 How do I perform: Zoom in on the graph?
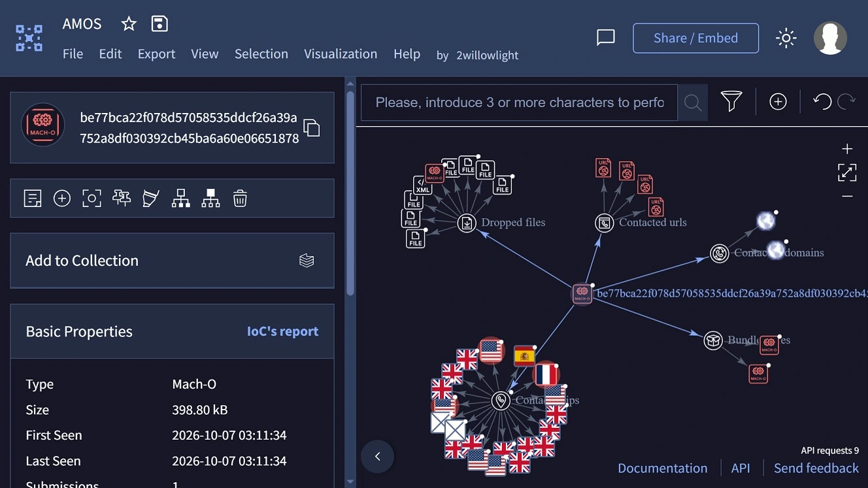[847, 149]
